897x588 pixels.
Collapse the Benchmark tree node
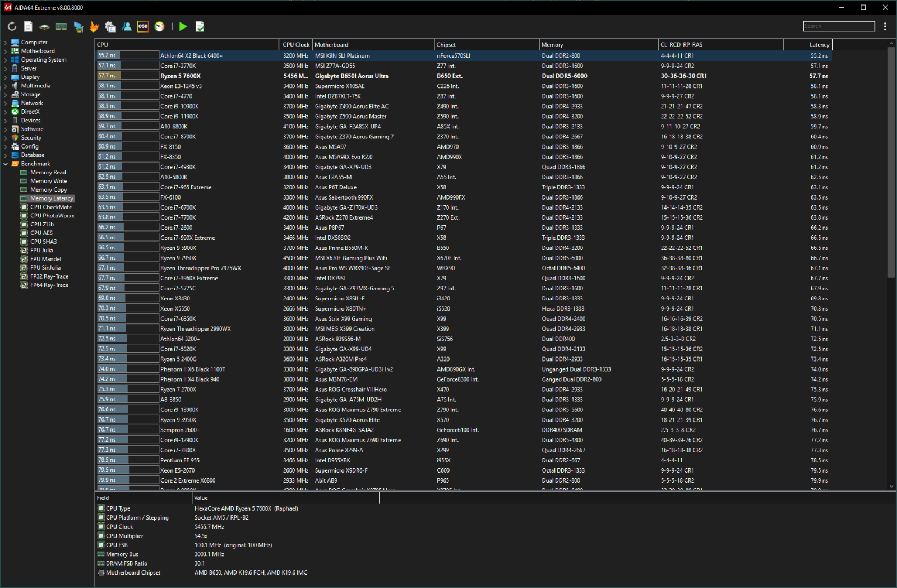(x=6, y=164)
